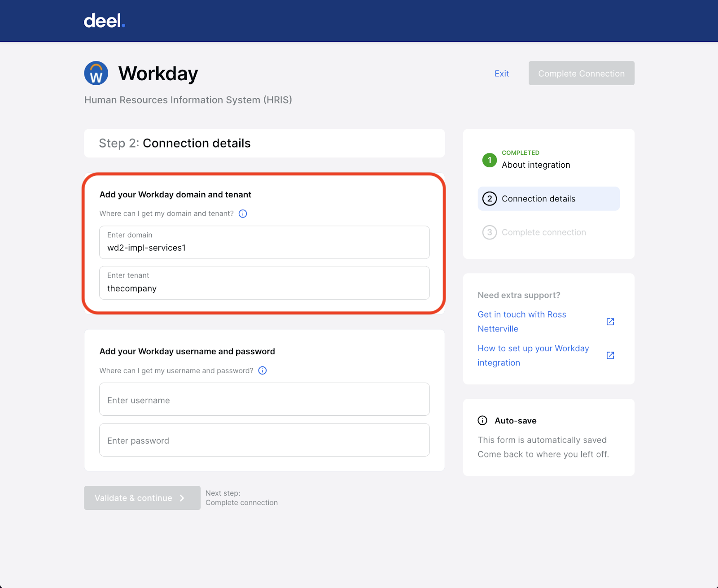Image resolution: width=718 pixels, height=588 pixels.
Task: Click the Exit link
Action: pyautogui.click(x=501, y=73)
